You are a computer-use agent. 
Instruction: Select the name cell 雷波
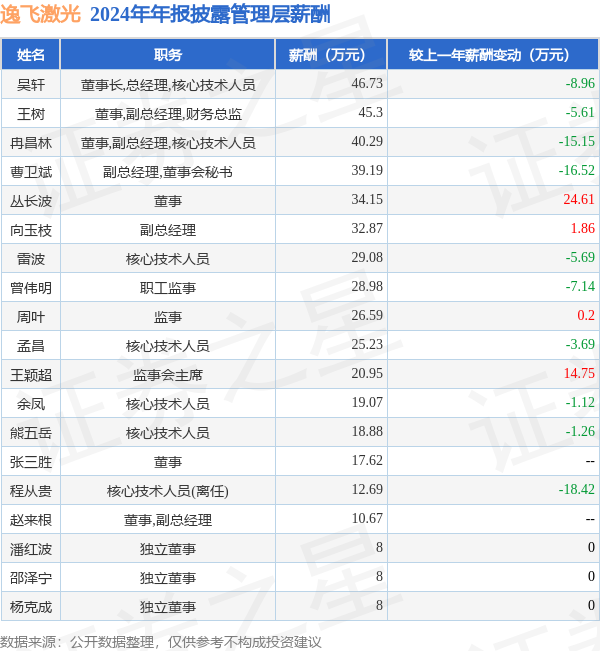pos(31,259)
